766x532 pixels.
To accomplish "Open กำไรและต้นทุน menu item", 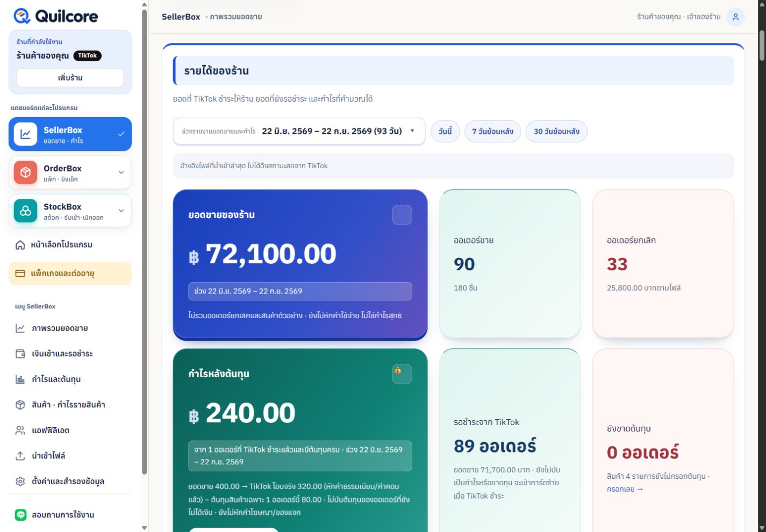I will [70, 379].
